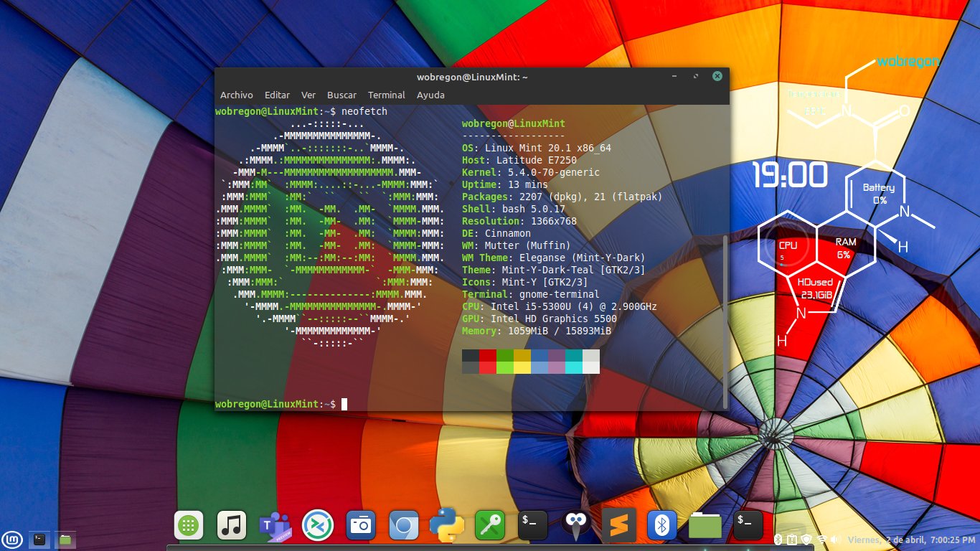This screenshot has height=551, width=980.
Task: Launch the camera screenshot app in dock
Action: point(360,526)
